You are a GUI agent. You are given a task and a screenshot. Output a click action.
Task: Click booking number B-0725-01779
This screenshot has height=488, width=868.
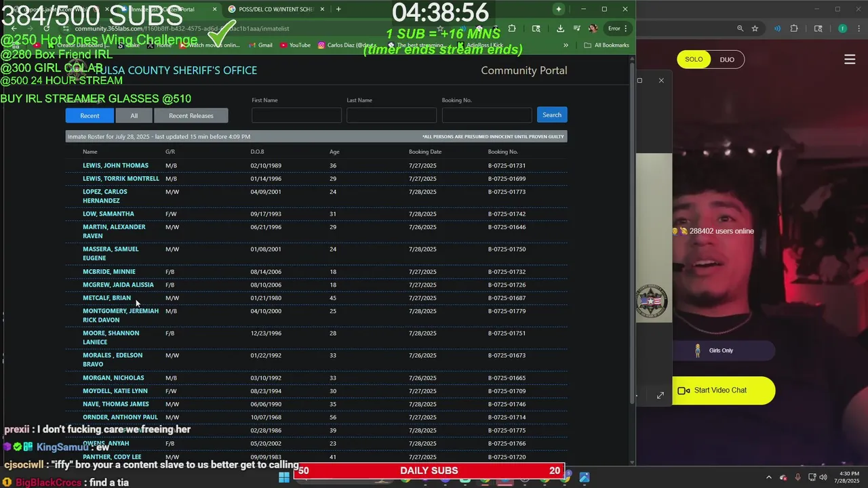pos(507,311)
